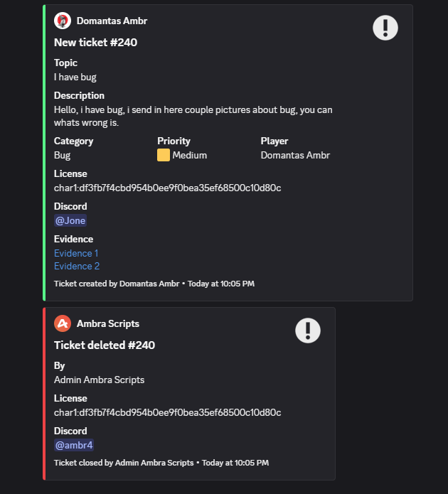Click the Ambra Scripts author name
The height and width of the screenshot is (494, 448).
(107, 323)
